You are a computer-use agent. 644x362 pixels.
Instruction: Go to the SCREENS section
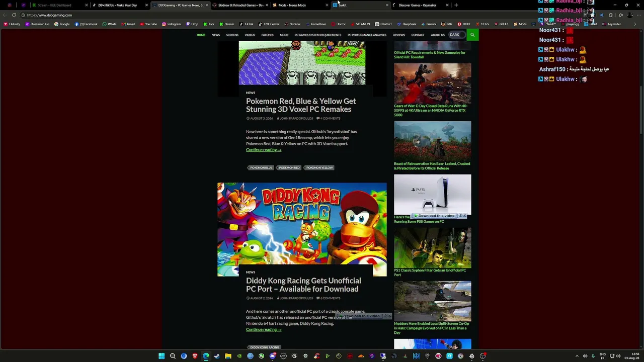pyautogui.click(x=232, y=35)
